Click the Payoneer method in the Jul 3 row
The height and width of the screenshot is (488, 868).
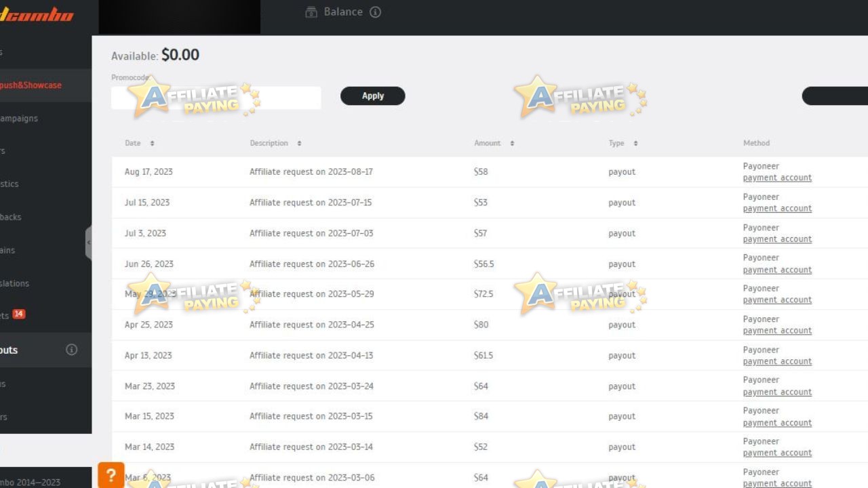761,228
